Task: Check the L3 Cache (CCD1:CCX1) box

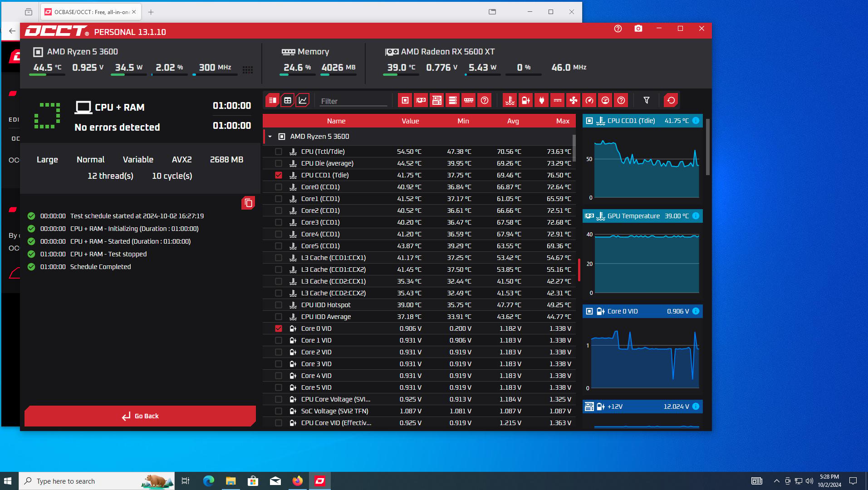Action: tap(279, 258)
